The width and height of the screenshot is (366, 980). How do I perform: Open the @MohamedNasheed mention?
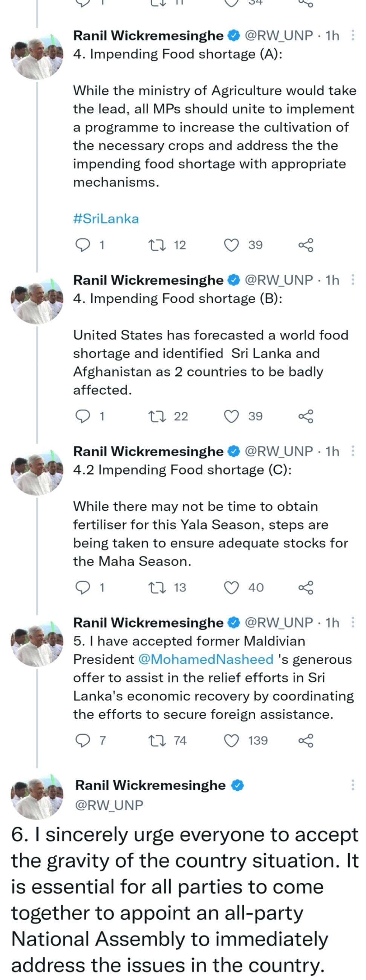pyautogui.click(x=205, y=659)
